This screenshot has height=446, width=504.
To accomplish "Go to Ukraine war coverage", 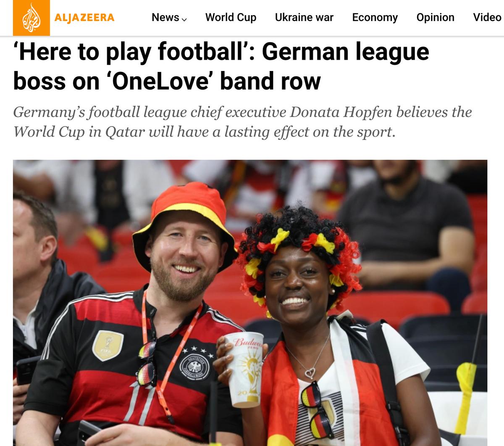I will click(x=304, y=17).
